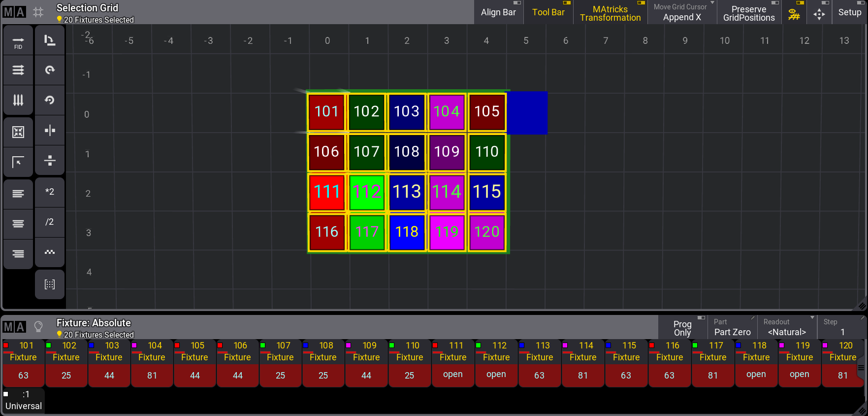Toggle the Align Bar option
The height and width of the screenshot is (416, 868).
pyautogui.click(x=498, y=12)
